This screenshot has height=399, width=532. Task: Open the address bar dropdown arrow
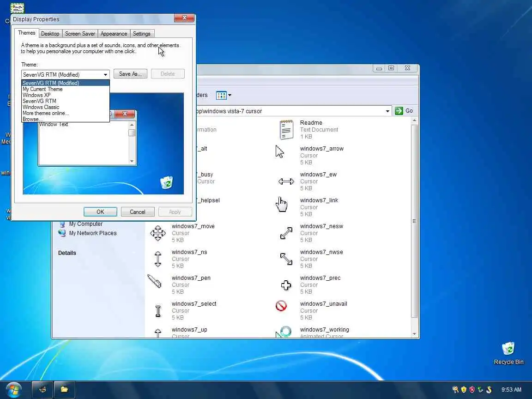tap(387, 111)
